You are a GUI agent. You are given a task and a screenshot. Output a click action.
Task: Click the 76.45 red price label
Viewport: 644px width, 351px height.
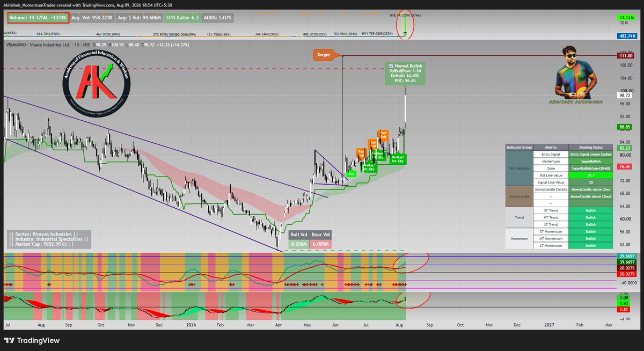(x=626, y=166)
